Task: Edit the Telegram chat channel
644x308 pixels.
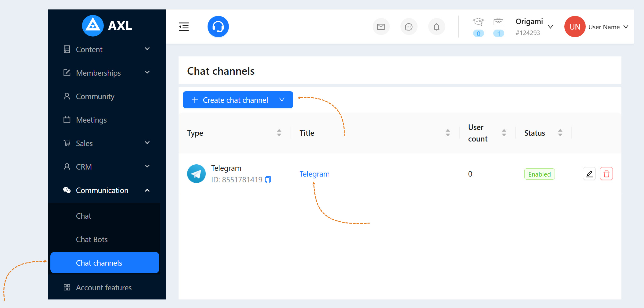Action: coord(589,174)
